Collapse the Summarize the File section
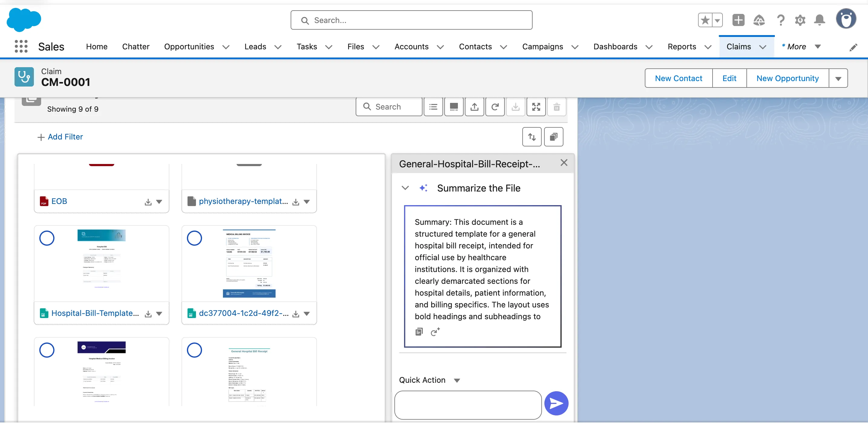Image resolution: width=868 pixels, height=423 pixels. click(x=405, y=188)
